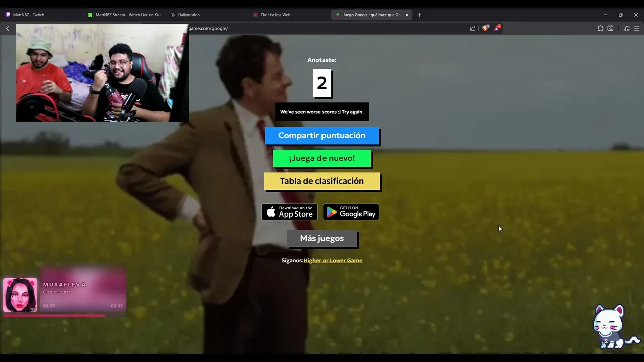Click the song progress bar

64,315
